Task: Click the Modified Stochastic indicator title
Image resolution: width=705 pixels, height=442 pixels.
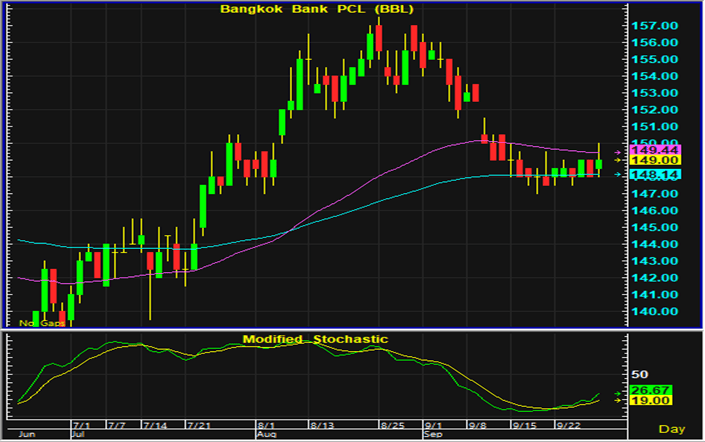Action: tap(314, 340)
